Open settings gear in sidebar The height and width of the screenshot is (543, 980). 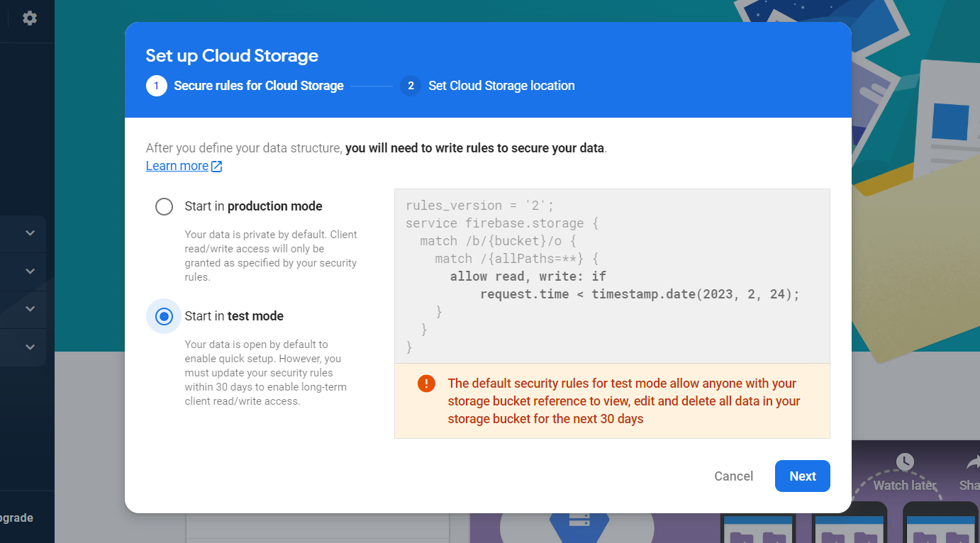pyautogui.click(x=30, y=18)
